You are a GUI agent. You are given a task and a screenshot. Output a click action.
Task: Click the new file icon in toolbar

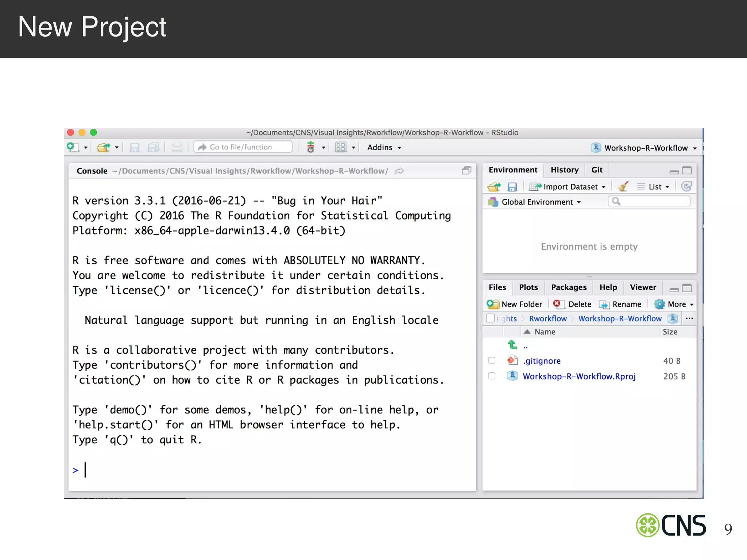73,147
